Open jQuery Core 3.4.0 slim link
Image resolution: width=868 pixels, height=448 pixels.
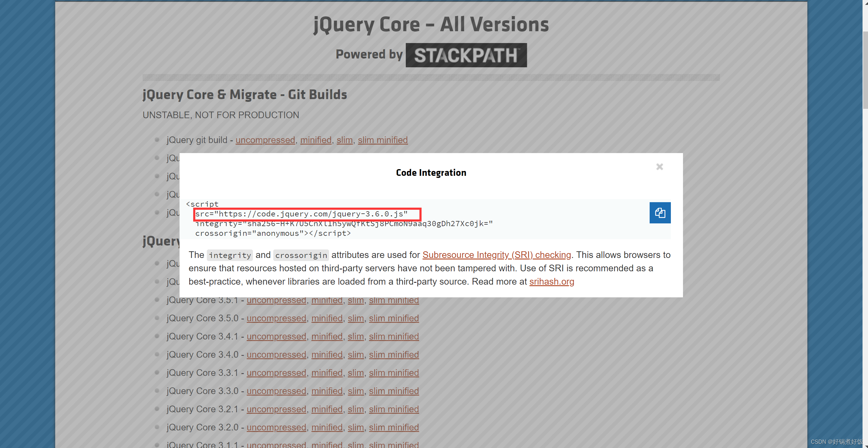click(x=355, y=354)
